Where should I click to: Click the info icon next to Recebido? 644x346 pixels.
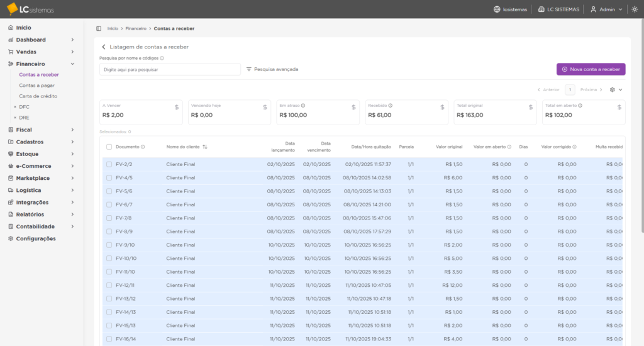pos(391,106)
